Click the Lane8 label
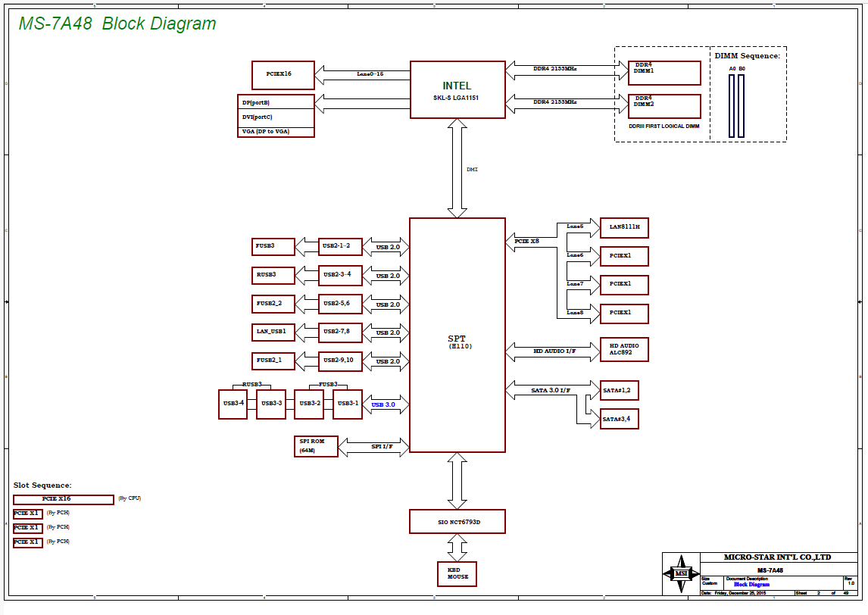The height and width of the screenshot is (615, 868). tap(575, 313)
